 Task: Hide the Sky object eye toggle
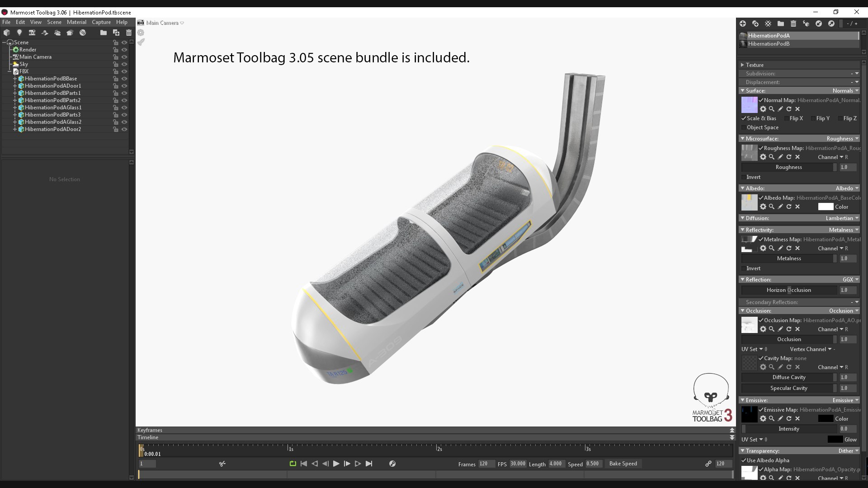[x=124, y=64]
